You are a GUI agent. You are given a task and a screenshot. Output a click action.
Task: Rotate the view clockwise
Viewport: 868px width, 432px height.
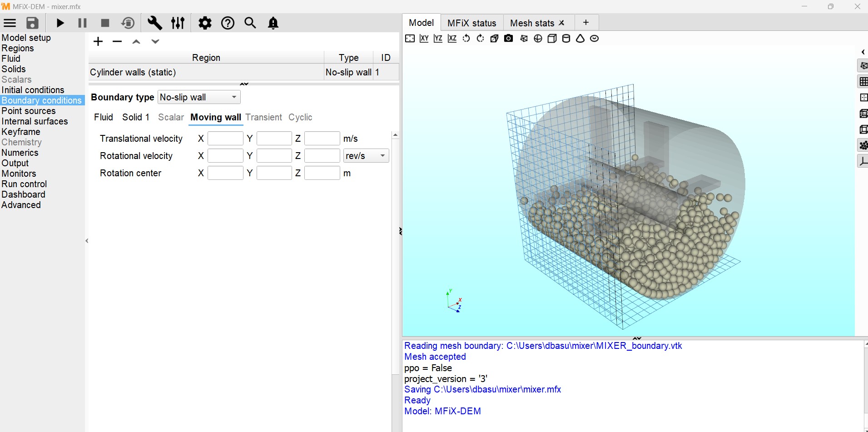[480, 39]
